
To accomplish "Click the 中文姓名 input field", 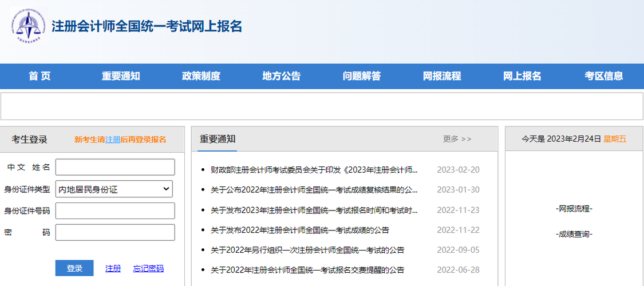I will pos(114,167).
